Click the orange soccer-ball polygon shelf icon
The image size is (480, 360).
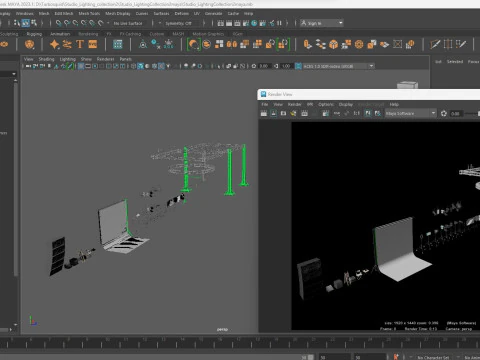pyautogui.click(x=29, y=44)
